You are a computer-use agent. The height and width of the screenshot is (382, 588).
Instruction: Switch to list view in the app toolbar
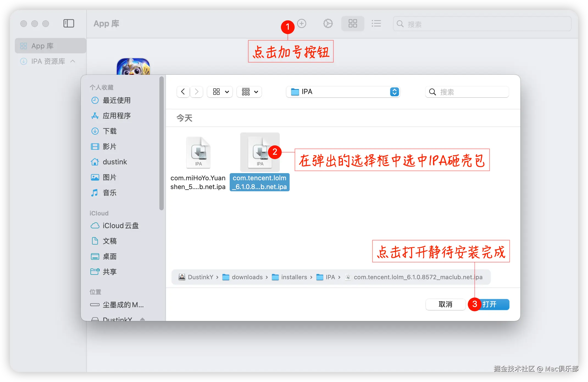376,24
